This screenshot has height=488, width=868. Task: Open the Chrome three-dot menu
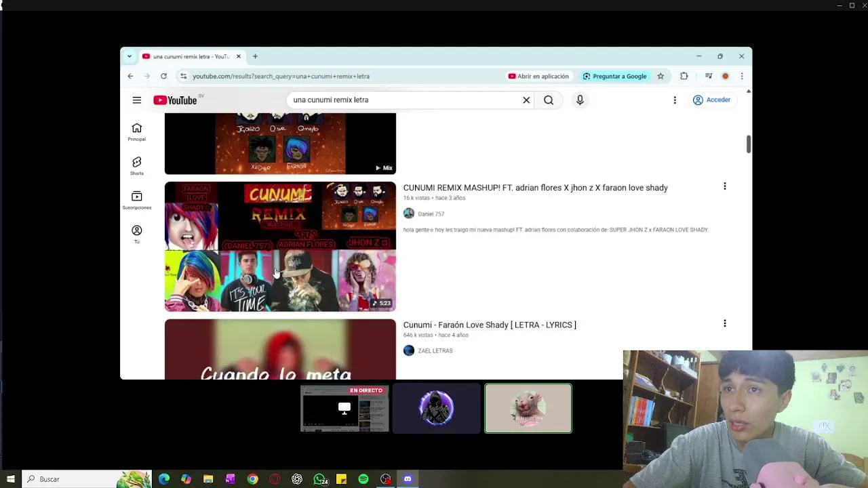(x=742, y=76)
